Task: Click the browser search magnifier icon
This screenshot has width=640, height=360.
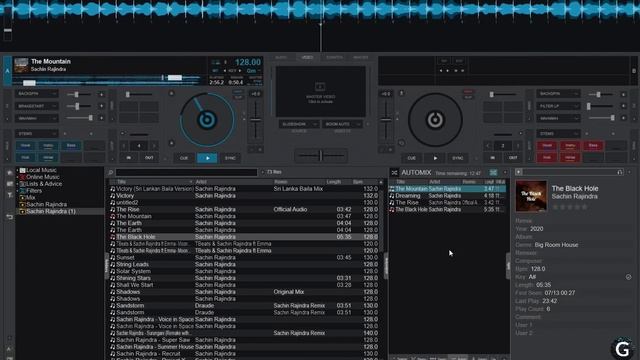Action: pos(110,172)
